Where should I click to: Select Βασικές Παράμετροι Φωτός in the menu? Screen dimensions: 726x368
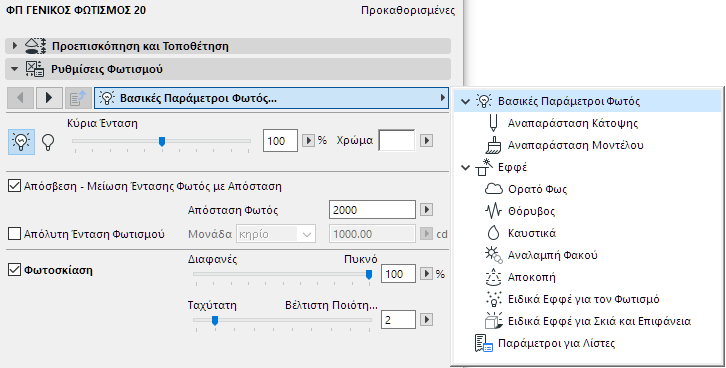[x=588, y=101]
